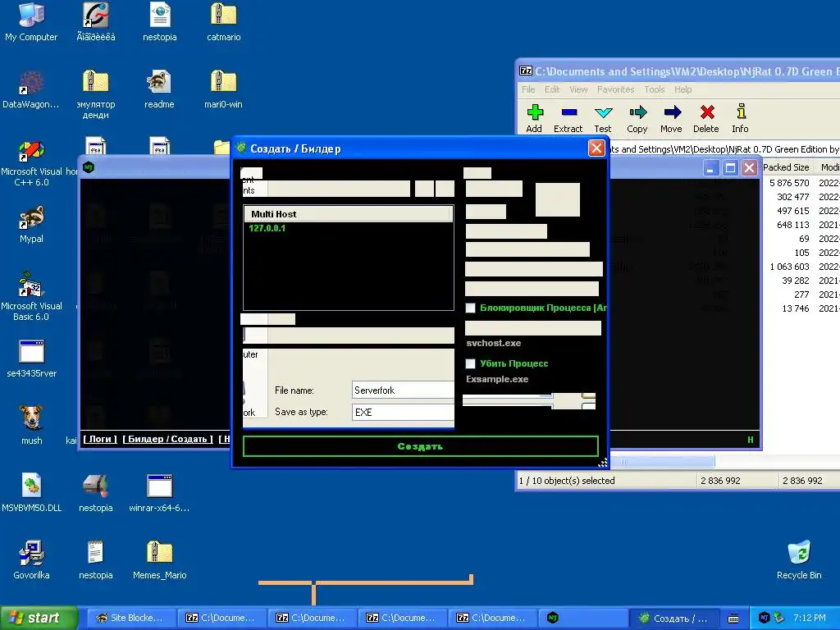Select Microsoft Visual Basic 6.0 shortcut
840x630 pixels.
click(31, 295)
